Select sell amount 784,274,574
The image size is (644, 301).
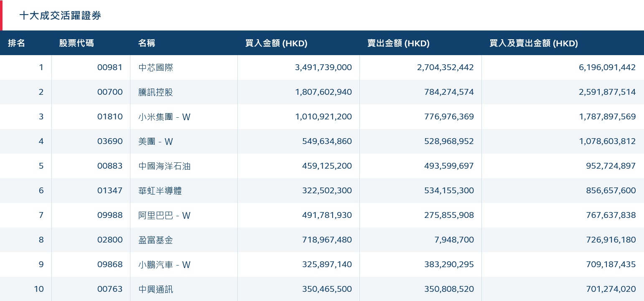450,92
